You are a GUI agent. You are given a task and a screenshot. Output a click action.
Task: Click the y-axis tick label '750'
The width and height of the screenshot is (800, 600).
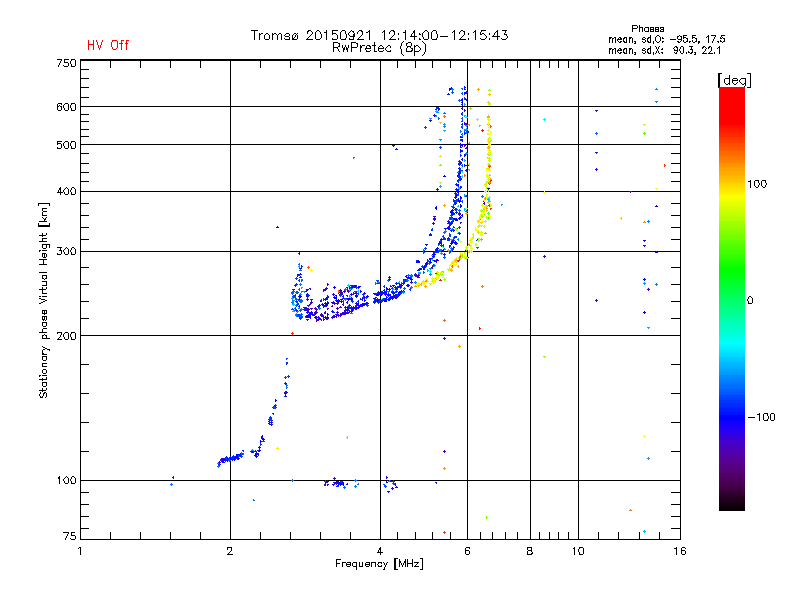[x=66, y=63]
